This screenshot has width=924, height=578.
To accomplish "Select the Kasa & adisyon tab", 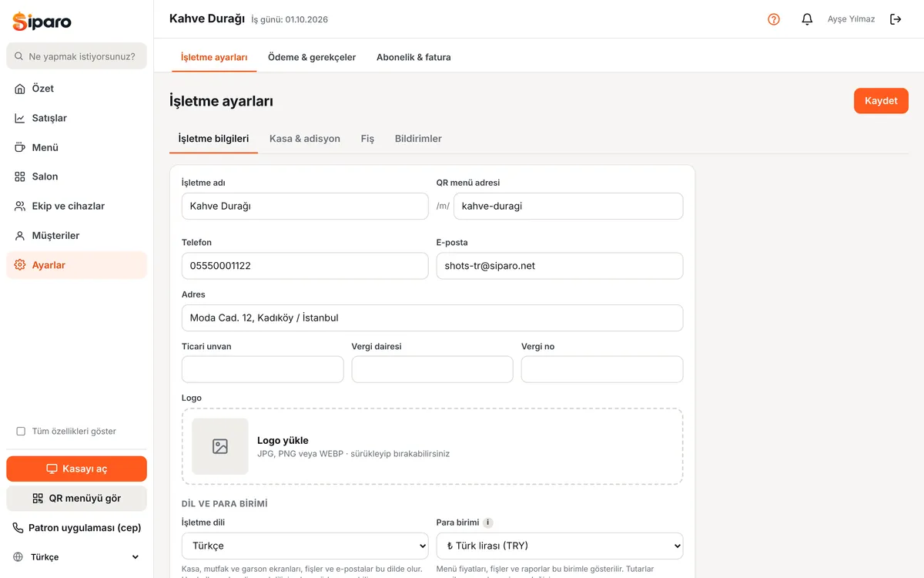I will point(305,139).
